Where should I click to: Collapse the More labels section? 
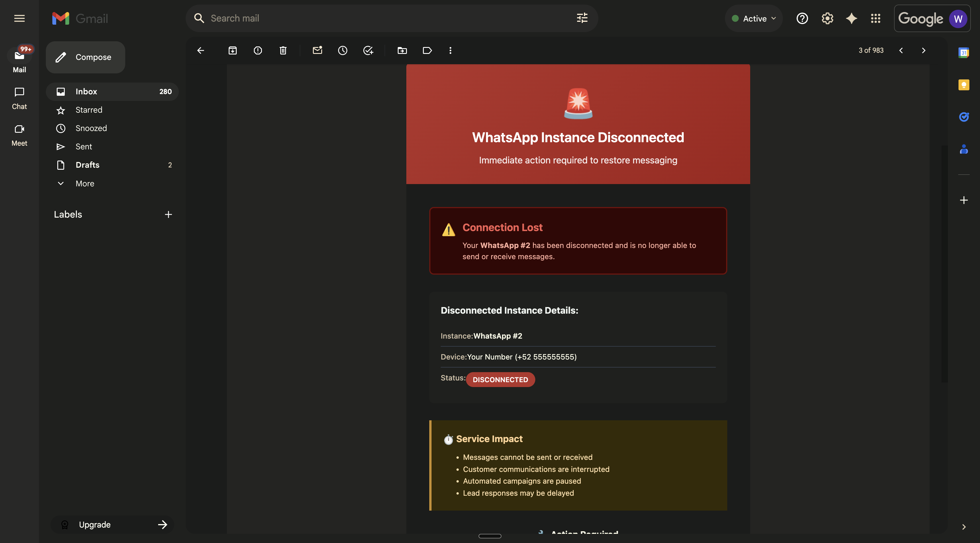tap(60, 183)
